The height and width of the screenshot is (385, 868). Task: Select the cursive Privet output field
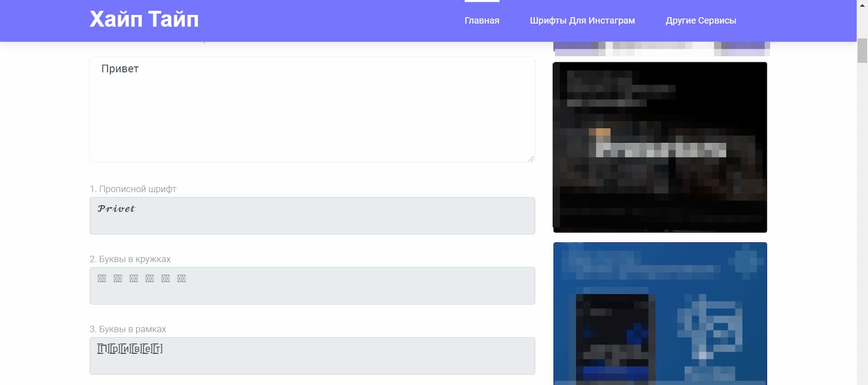pyautogui.click(x=312, y=216)
